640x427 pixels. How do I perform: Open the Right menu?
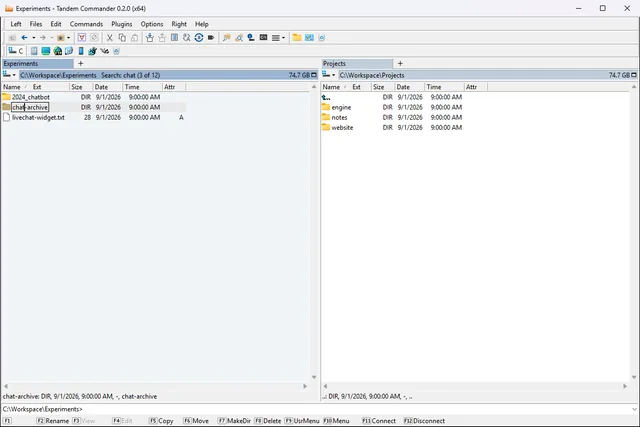coord(179,24)
